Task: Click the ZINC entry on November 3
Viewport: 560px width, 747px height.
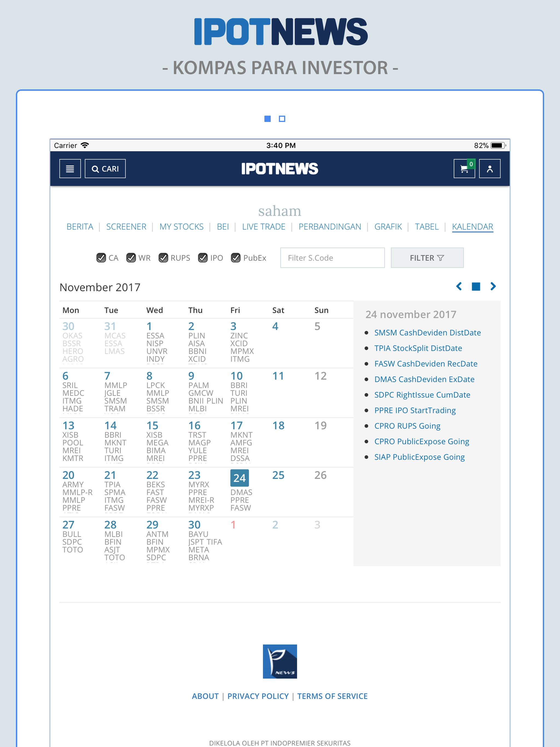Action: pos(239,336)
